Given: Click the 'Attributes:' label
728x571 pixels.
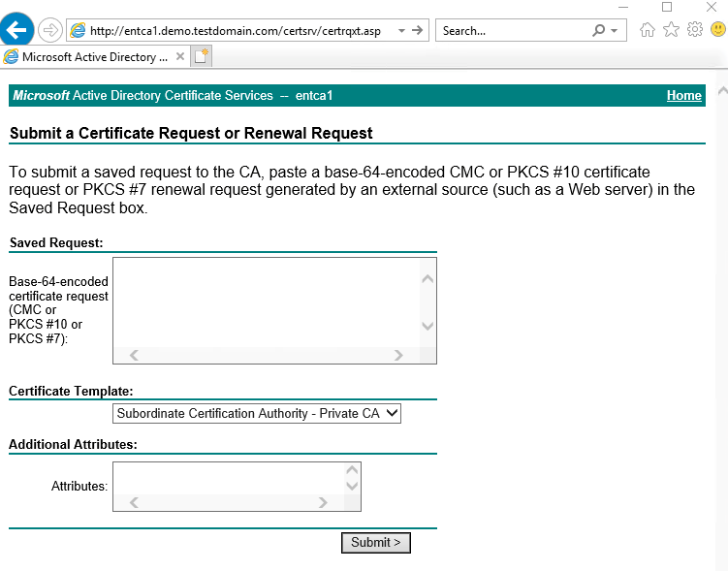Looking at the screenshot, I should tap(79, 486).
